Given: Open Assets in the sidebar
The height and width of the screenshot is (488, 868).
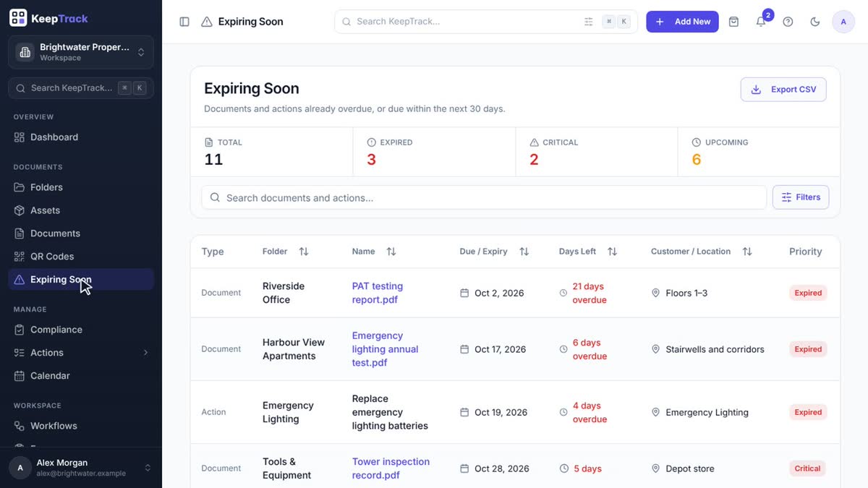Looking at the screenshot, I should pos(81,210).
